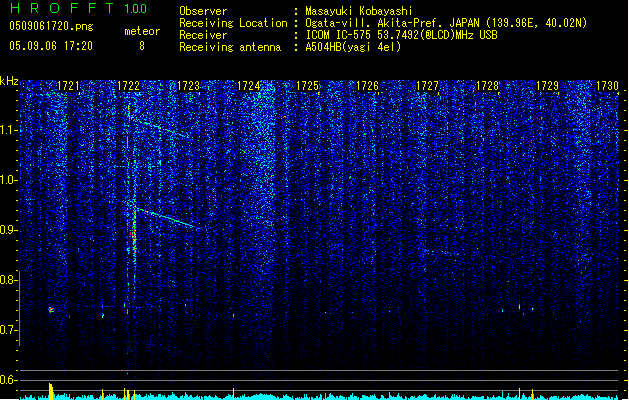Click the 1723 time marker

[189, 86]
